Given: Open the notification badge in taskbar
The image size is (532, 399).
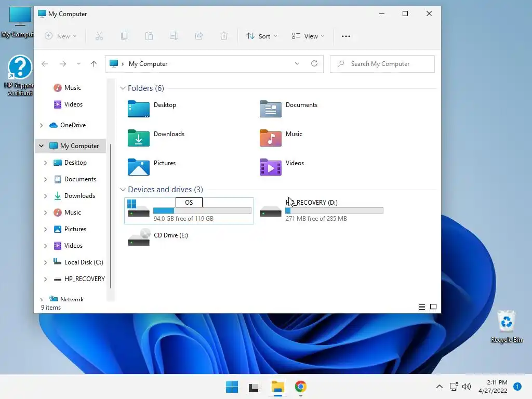Looking at the screenshot, I should (x=517, y=387).
